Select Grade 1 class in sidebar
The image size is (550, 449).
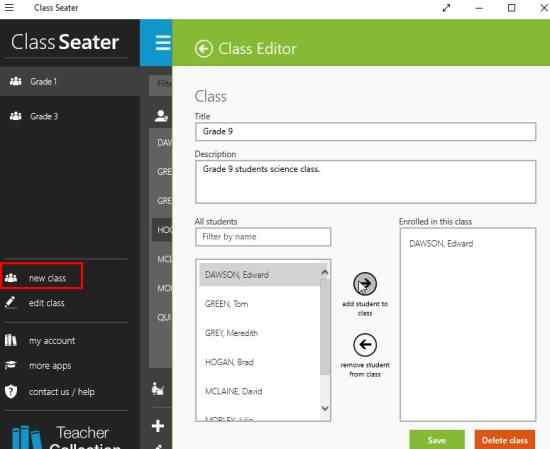tap(70, 82)
